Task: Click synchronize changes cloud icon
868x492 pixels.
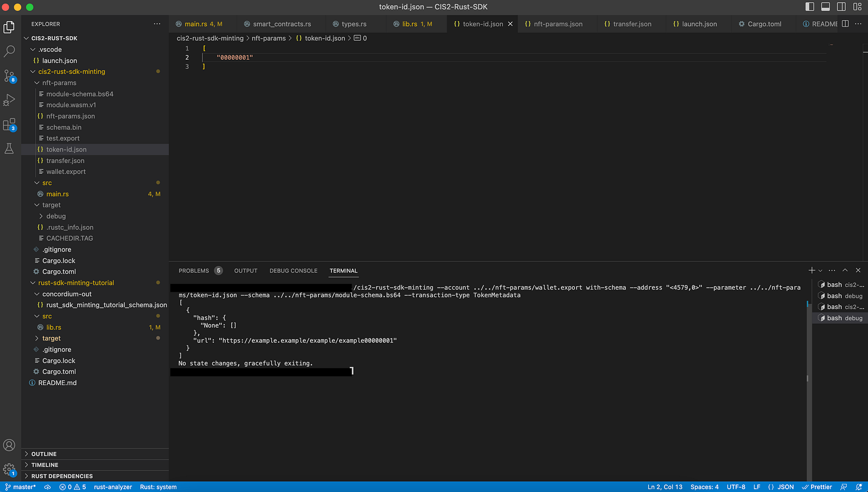Action: point(48,487)
